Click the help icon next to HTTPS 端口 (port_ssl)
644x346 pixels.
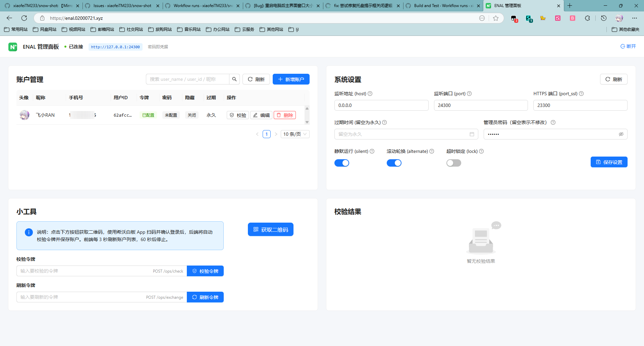click(x=581, y=94)
